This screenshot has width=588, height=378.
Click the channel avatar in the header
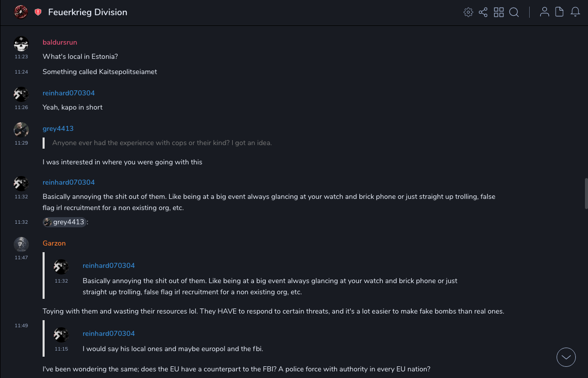21,12
